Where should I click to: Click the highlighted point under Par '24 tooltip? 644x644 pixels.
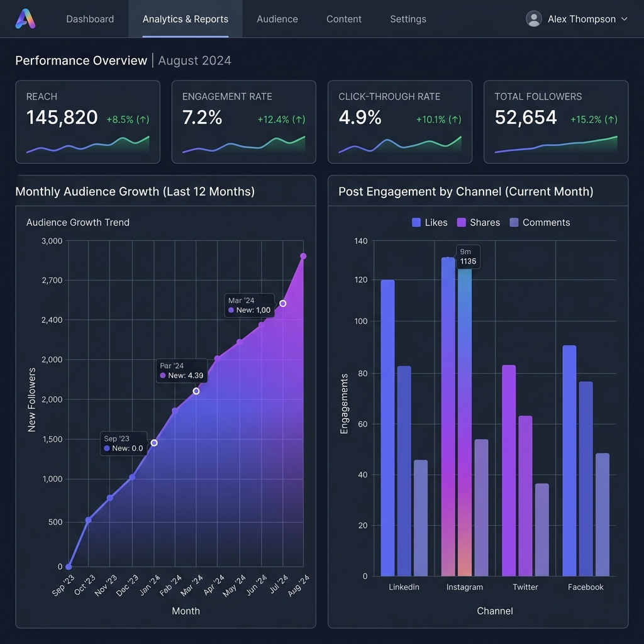196,391
